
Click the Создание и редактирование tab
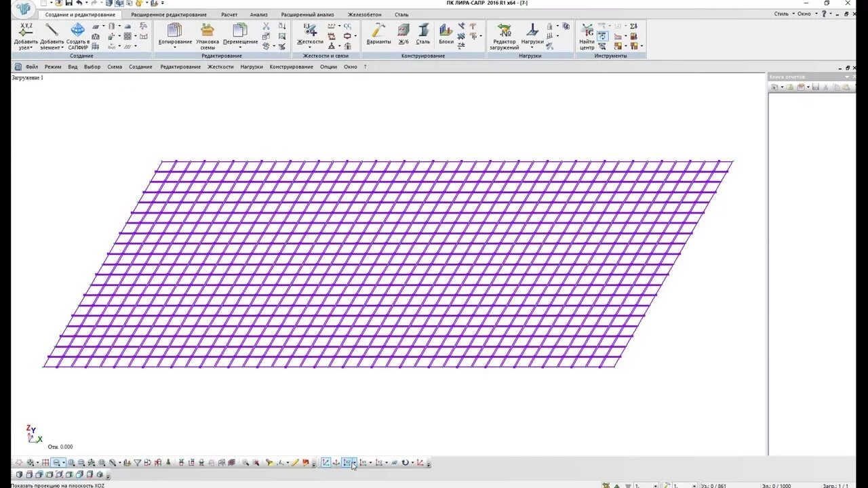[x=80, y=14]
